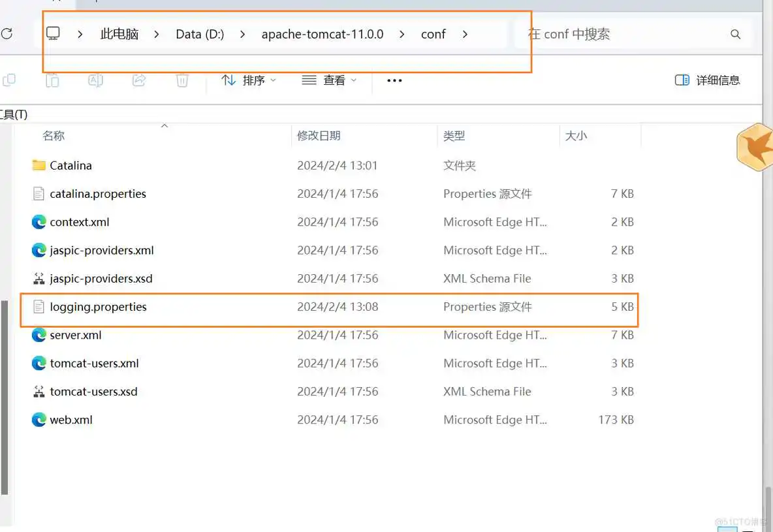Click the search magnifier icon
773x532 pixels.
pos(735,34)
